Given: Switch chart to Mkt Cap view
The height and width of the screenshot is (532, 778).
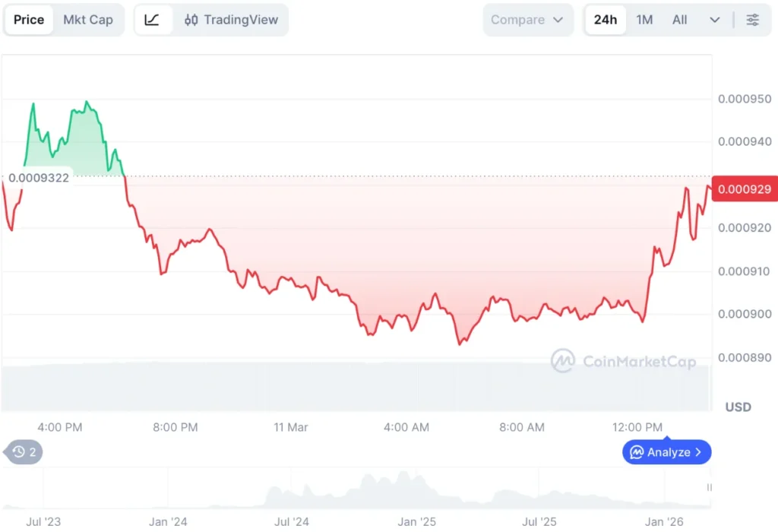Looking at the screenshot, I should [89, 20].
